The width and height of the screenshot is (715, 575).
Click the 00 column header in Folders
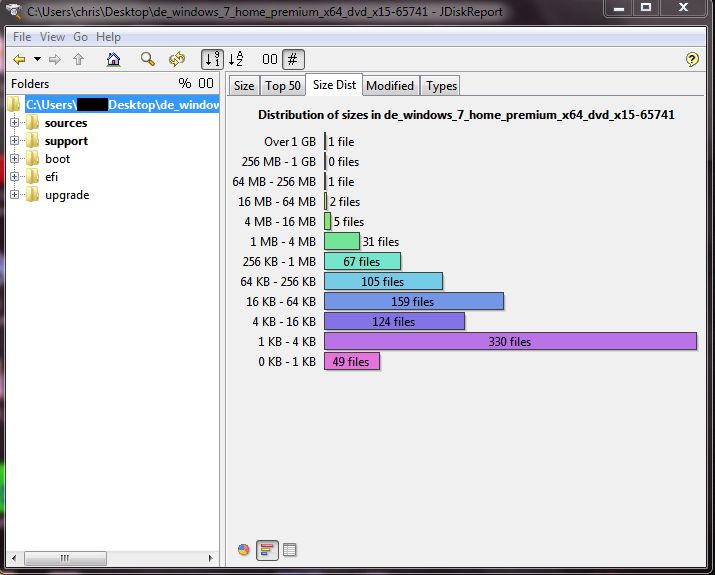tap(206, 83)
